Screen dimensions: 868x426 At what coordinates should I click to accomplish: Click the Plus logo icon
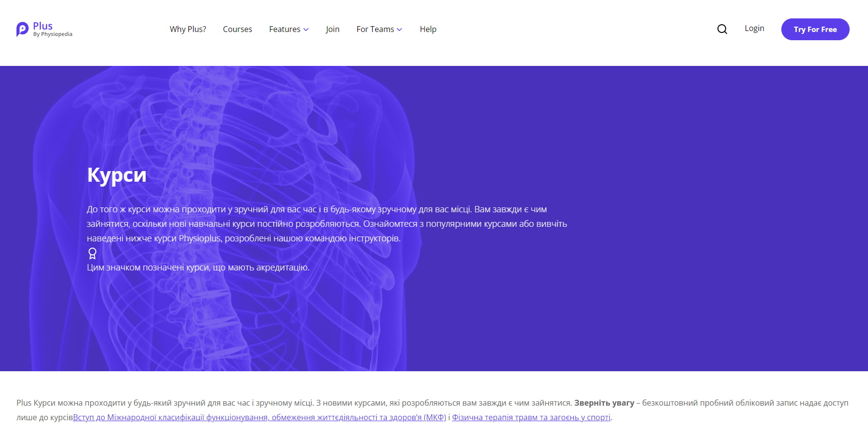pos(22,29)
